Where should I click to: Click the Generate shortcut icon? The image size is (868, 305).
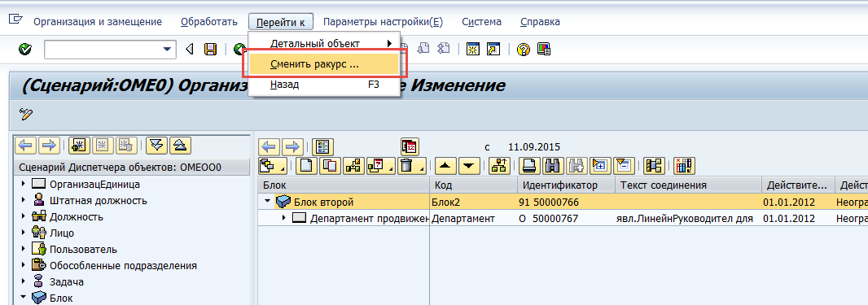[493, 49]
